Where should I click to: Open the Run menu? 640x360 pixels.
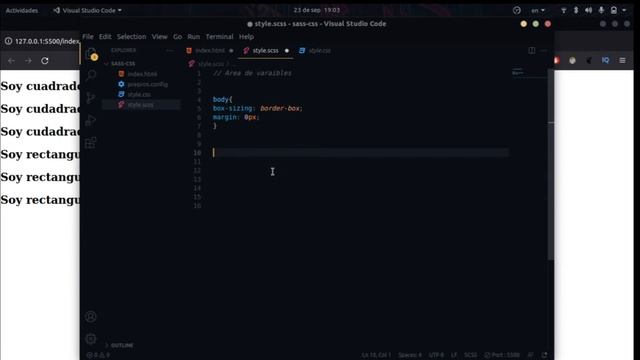tap(193, 37)
